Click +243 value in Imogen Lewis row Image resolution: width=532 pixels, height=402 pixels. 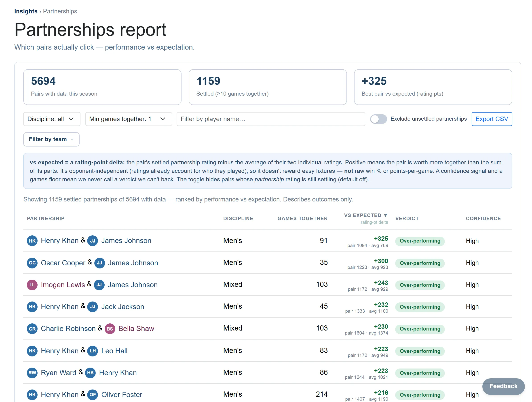pos(381,283)
